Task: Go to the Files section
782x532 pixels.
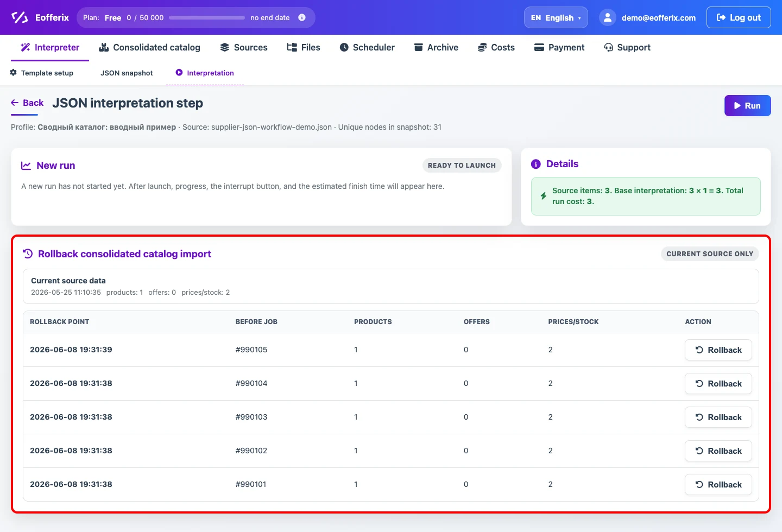Action: 304,47
